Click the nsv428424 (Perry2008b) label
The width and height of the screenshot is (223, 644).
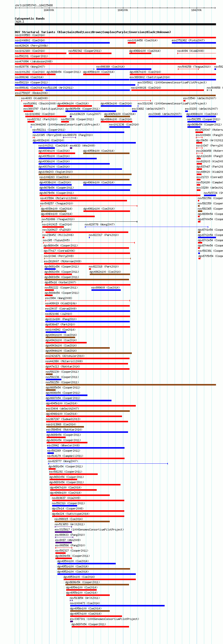pyautogui.click(x=32, y=46)
